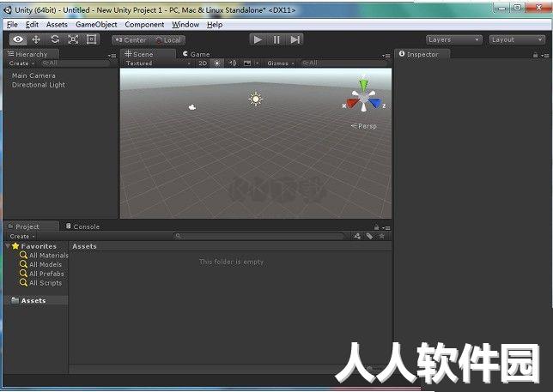Viewport: 553px width, 392px height.
Task: Switch to the Inspector tab
Action: pyautogui.click(x=422, y=54)
